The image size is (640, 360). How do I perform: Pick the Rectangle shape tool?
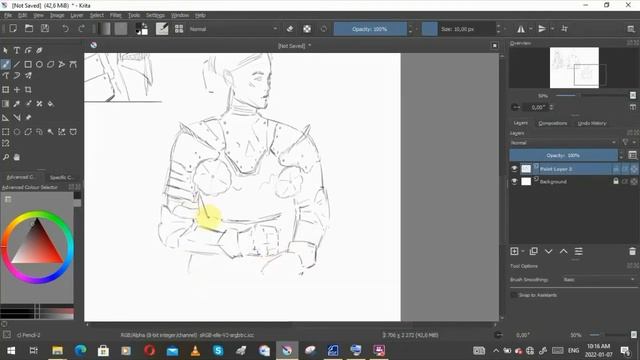[x=28, y=64]
